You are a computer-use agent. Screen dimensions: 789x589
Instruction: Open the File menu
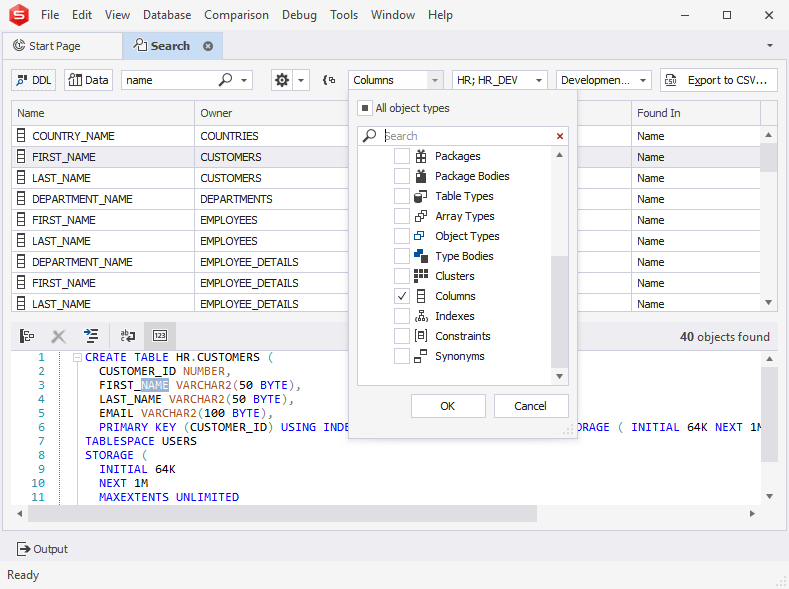50,15
